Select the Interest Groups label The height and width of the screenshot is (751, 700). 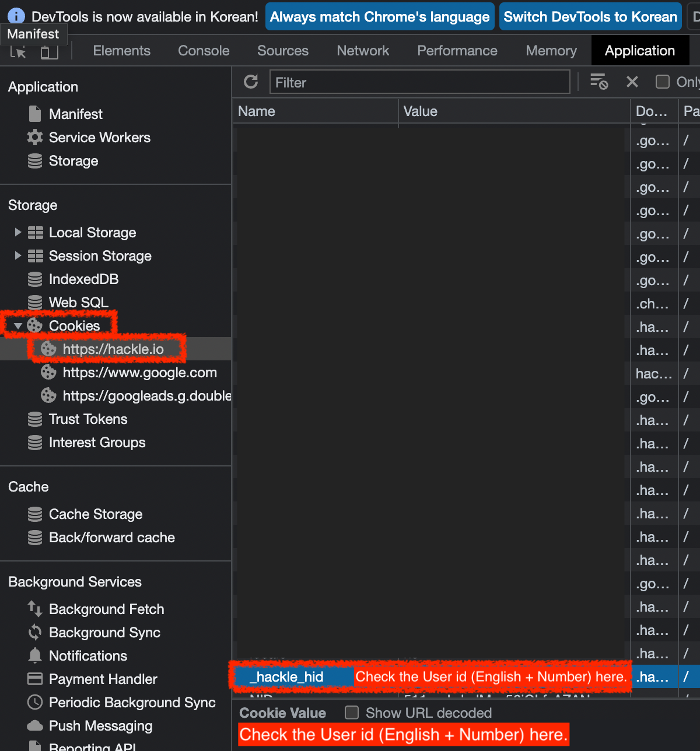pos(97,443)
